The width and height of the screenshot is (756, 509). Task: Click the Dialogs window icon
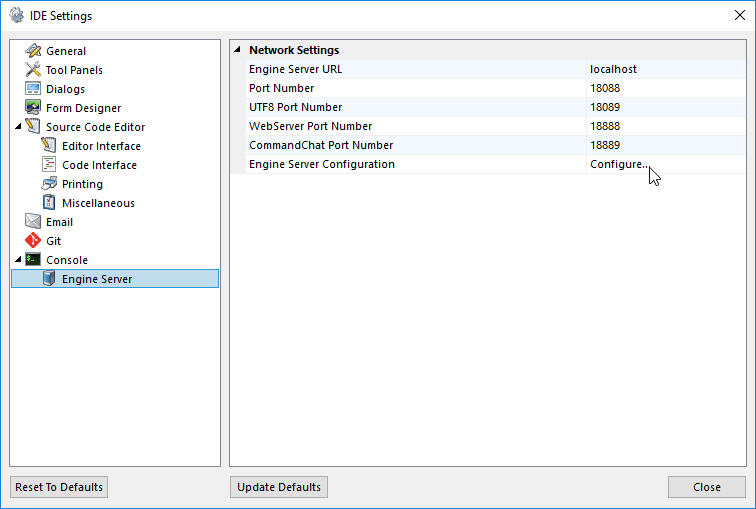(33, 89)
